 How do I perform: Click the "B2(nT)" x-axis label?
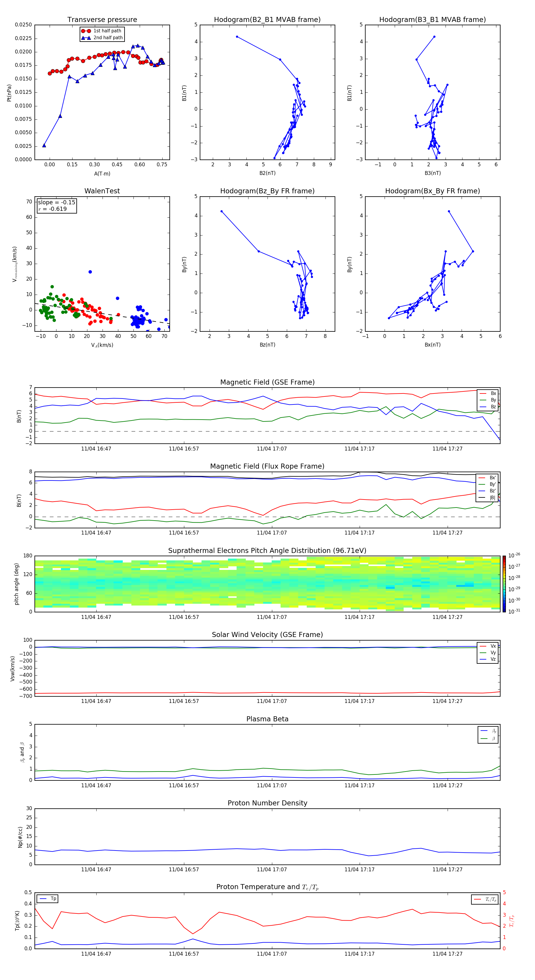(267, 173)
